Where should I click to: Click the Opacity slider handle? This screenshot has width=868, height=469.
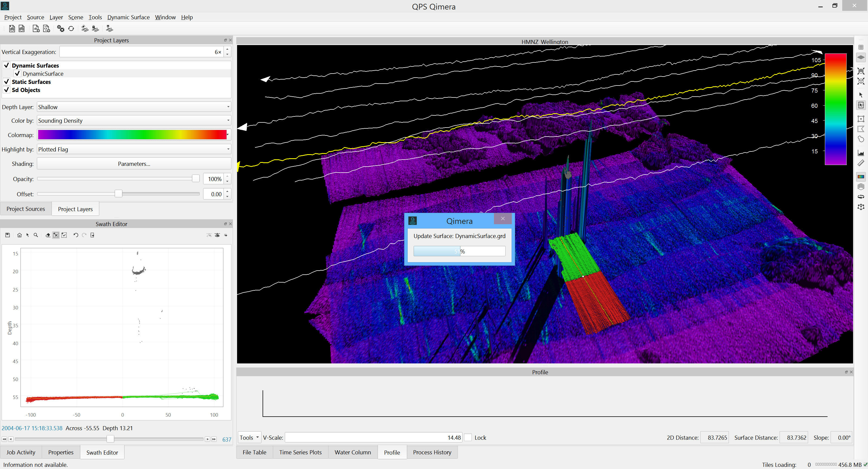tap(196, 179)
